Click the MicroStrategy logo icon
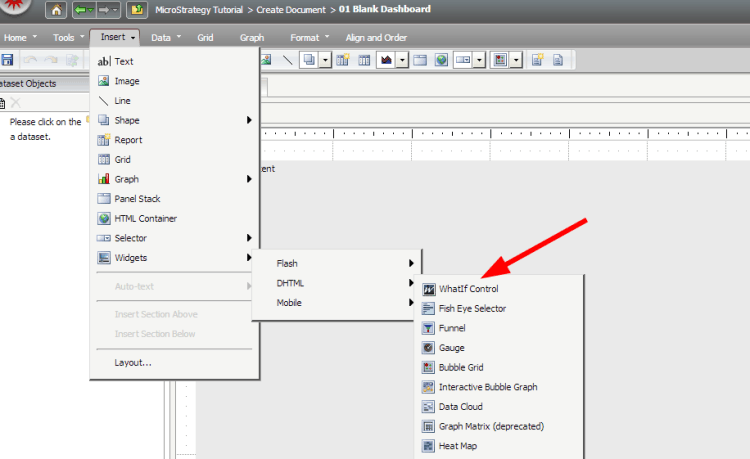 [x=14, y=6]
